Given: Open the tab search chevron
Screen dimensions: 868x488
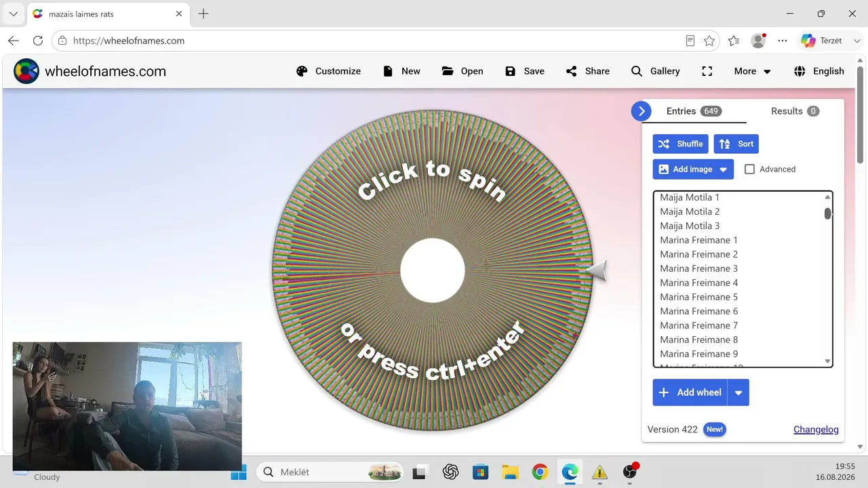Looking at the screenshot, I should click(14, 14).
